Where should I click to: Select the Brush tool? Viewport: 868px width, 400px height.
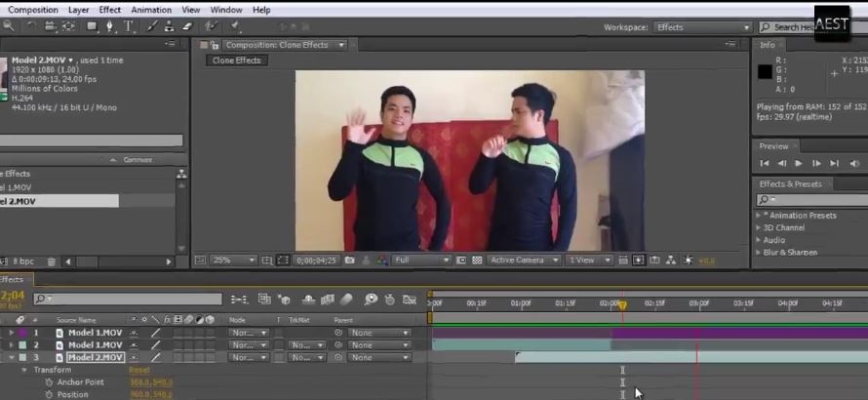152,26
